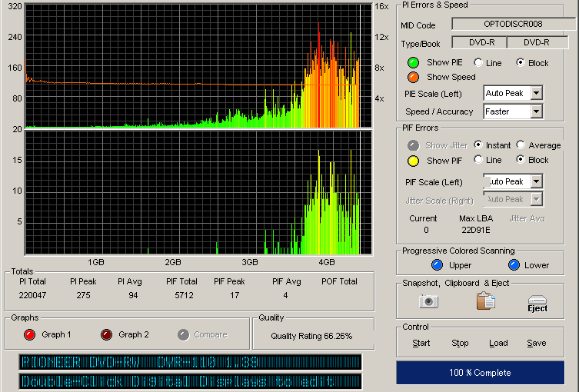Click the first DVD-R Type field
The width and height of the screenshot is (579, 392).
[479, 42]
